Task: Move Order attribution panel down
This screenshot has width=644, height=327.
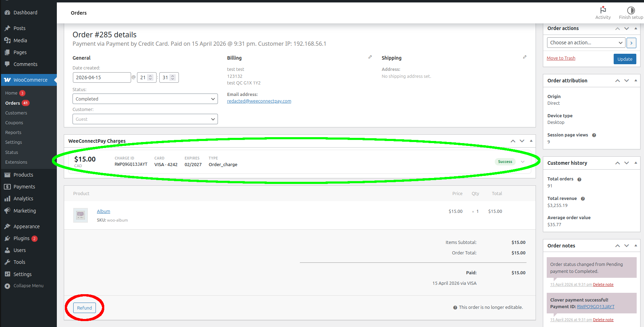Action: pos(627,81)
